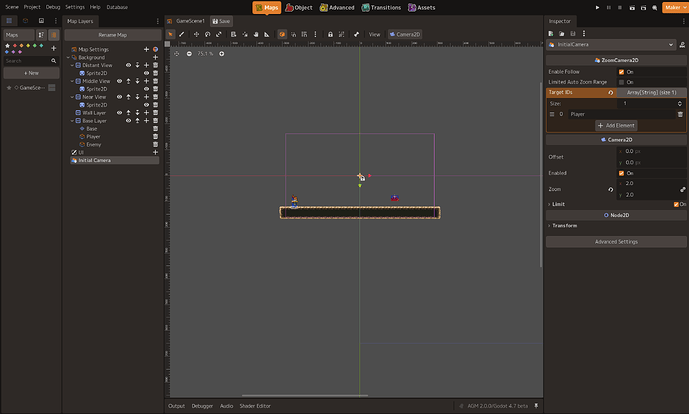Add a new color tag with plus
Screen dimensions: 689x414
pos(54,48)
